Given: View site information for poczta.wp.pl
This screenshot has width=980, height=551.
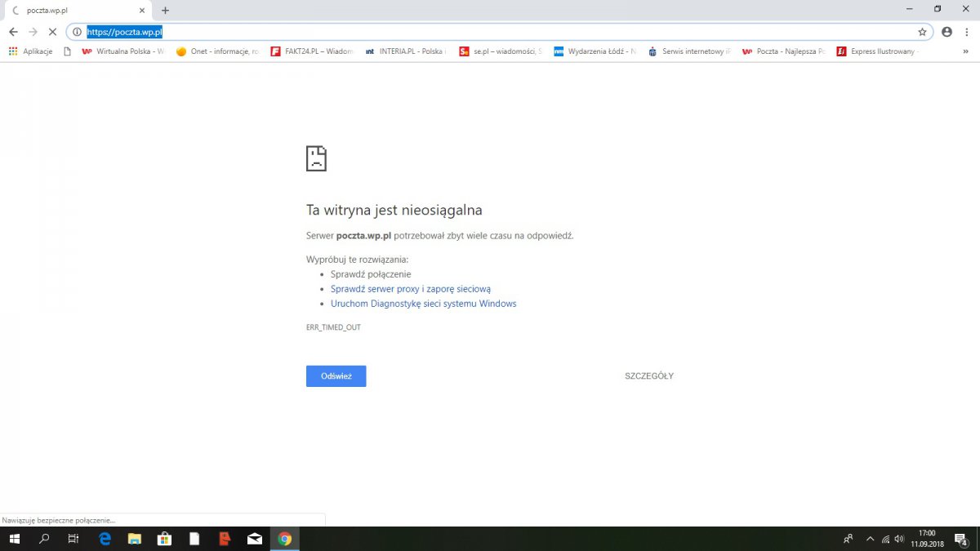Looking at the screenshot, I should [x=77, y=32].
